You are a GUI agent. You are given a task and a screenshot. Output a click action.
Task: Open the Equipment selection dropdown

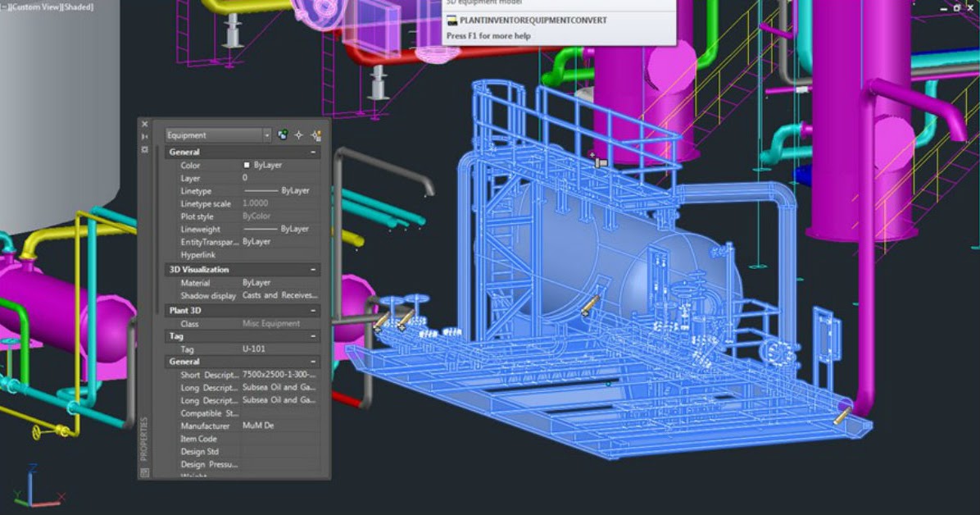pos(265,134)
